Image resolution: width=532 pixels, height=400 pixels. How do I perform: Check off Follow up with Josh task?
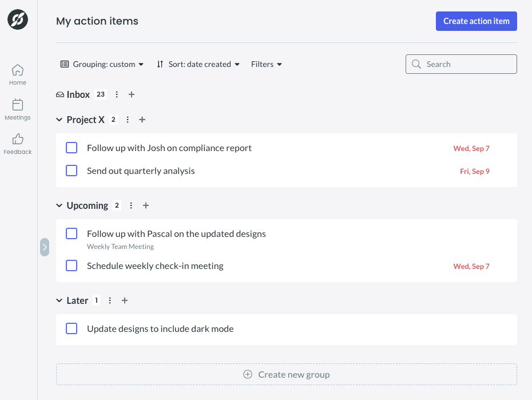pos(72,148)
